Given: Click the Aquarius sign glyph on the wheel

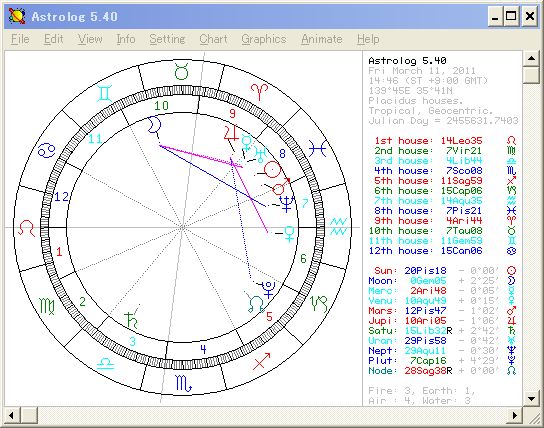Looking at the screenshot, I should pos(339,226).
